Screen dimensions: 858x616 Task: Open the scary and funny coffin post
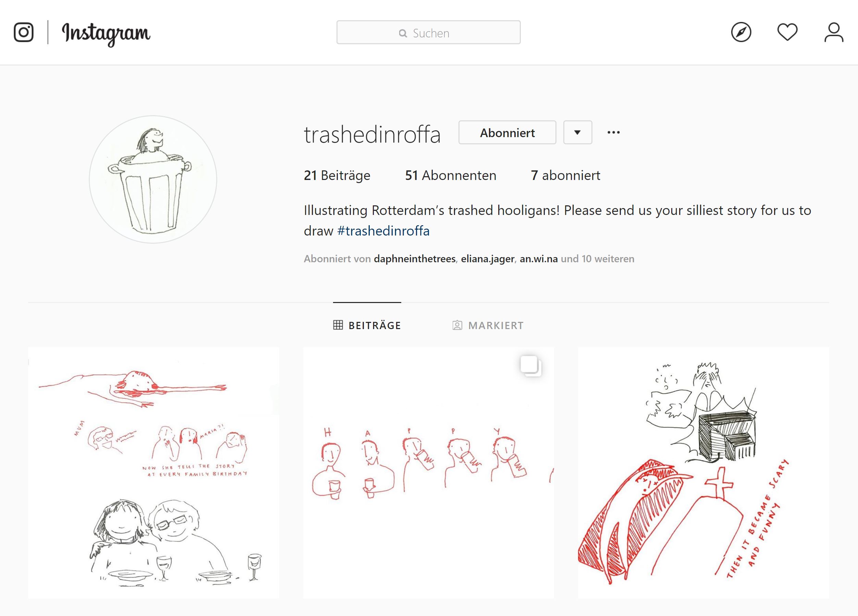pyautogui.click(x=703, y=473)
